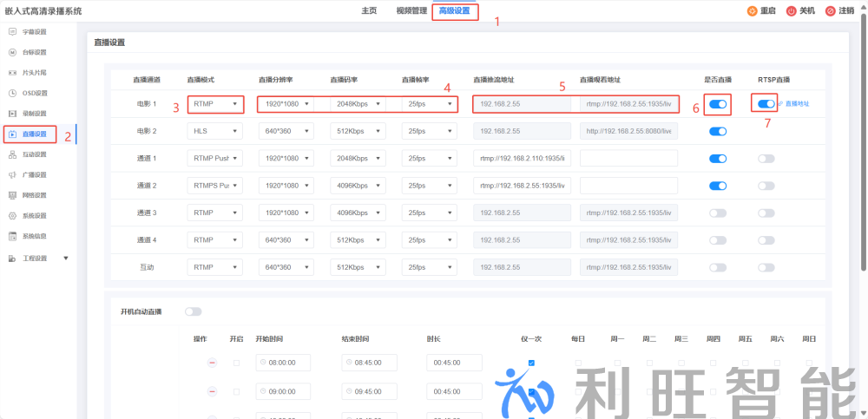The image size is (868, 419).
Task: Switch to the 视频管理 tab
Action: coord(411,10)
